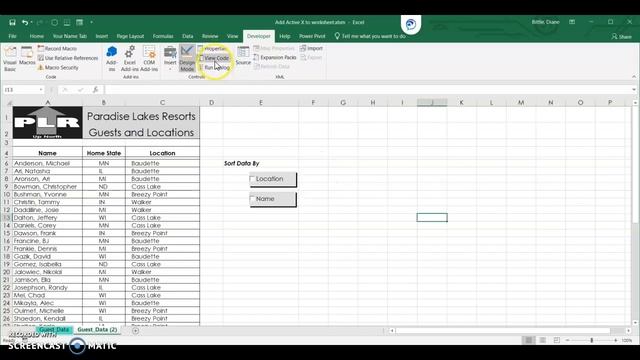Image resolution: width=640 pixels, height=360 pixels.
Task: Open XML Expansion Packs
Action: point(275,58)
